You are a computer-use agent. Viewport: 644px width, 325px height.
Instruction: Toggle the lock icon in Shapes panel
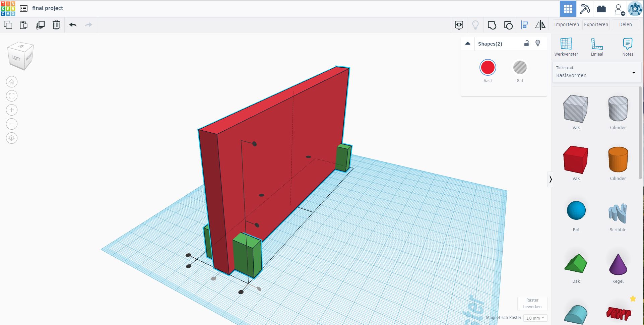tap(526, 43)
